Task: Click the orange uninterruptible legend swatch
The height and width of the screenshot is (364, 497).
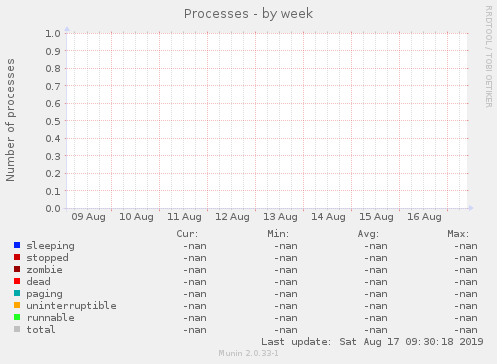Action: pyautogui.click(x=17, y=305)
